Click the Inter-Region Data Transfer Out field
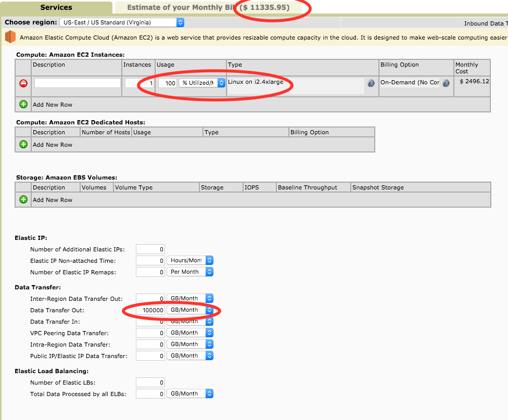The image size is (508, 420). coord(150,298)
